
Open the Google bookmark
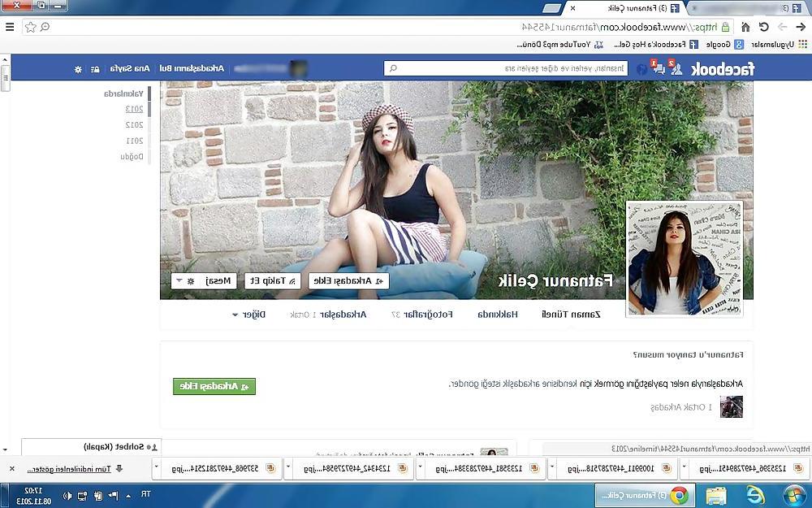click(x=724, y=45)
